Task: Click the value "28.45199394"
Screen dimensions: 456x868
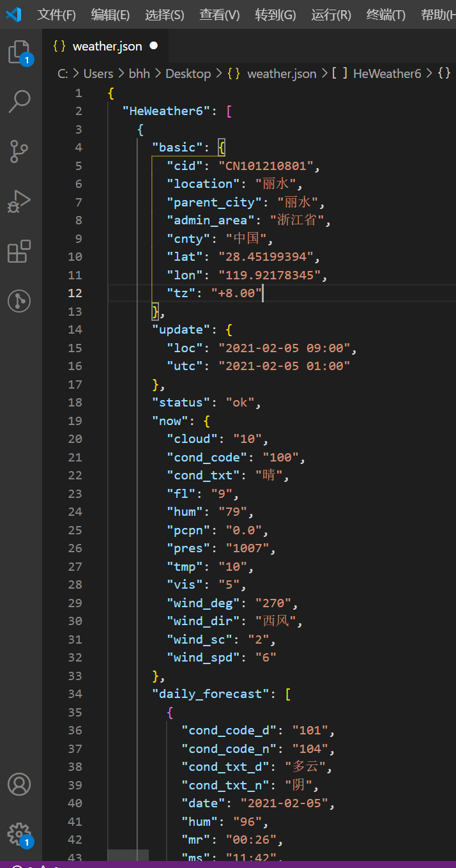Action: 266,256
